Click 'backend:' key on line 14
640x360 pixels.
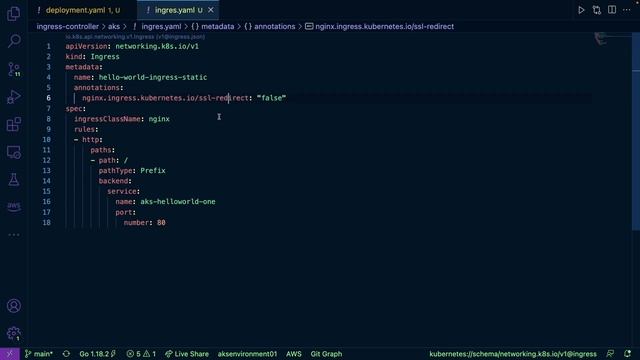[x=115, y=181]
